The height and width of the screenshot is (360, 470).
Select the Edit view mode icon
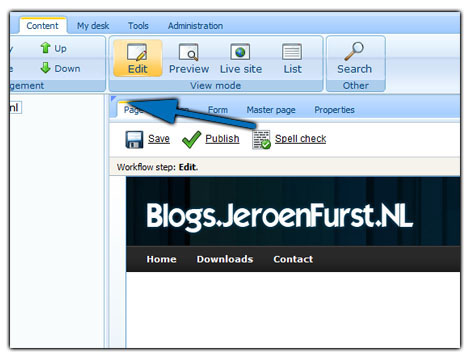137,52
